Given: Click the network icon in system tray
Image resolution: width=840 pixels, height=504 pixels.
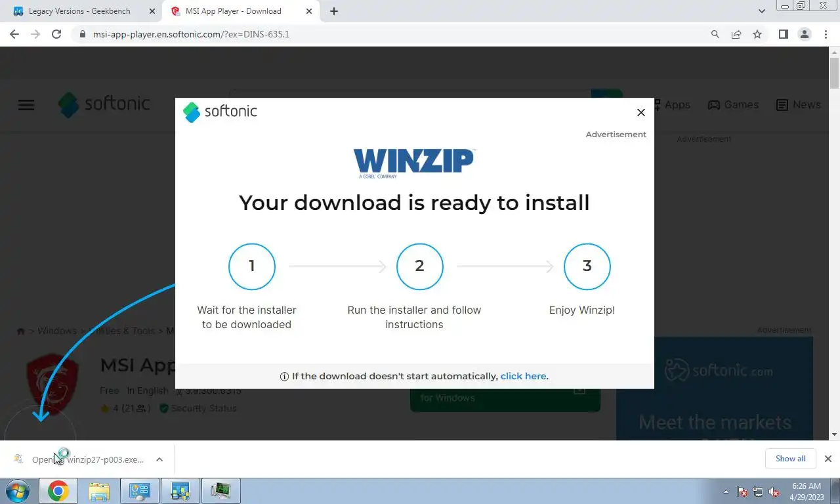Looking at the screenshot, I should pos(759,492).
